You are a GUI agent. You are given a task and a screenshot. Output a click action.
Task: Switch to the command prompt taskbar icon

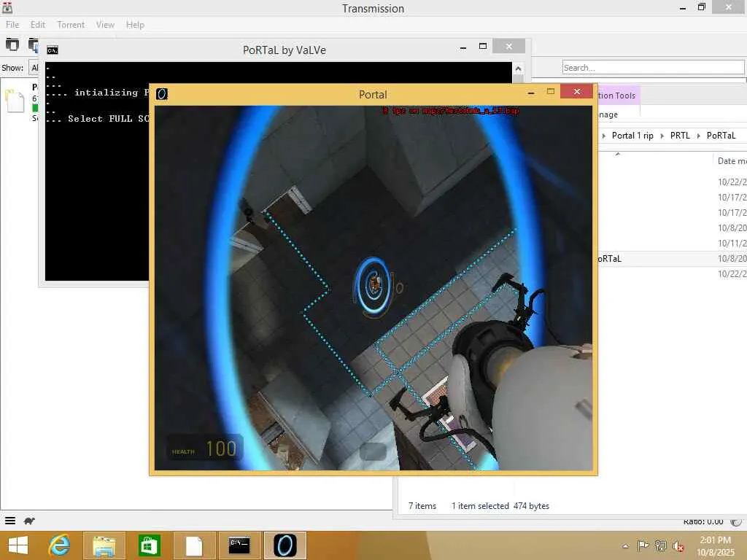tap(239, 545)
